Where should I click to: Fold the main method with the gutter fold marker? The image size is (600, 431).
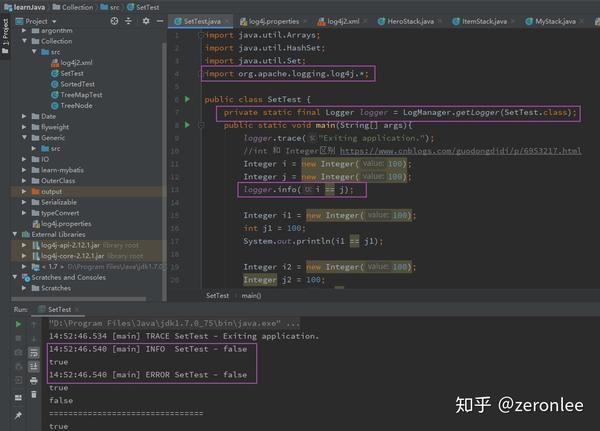click(201, 125)
